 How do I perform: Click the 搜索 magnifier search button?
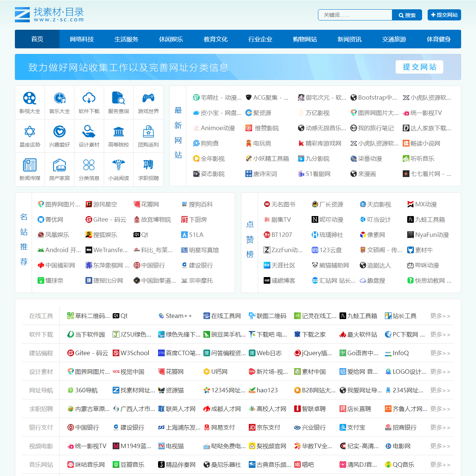(407, 15)
